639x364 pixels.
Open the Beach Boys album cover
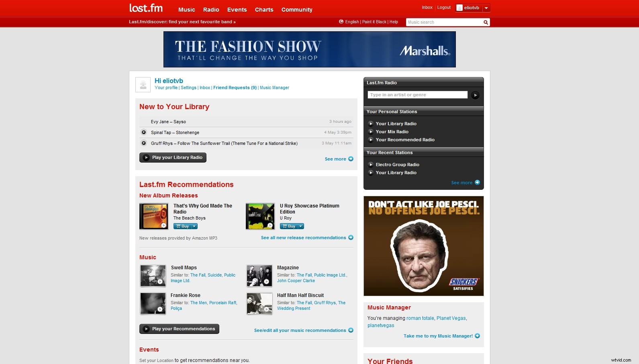click(154, 216)
